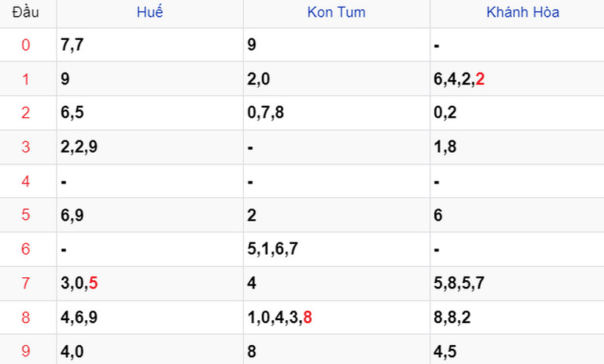The height and width of the screenshot is (364, 604).
Task: Click the Huế cell showing 6,9
Action: (x=149, y=215)
